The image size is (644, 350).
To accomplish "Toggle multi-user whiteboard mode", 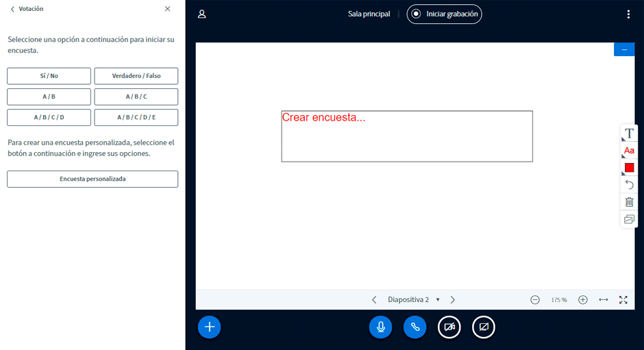I will 629,219.
